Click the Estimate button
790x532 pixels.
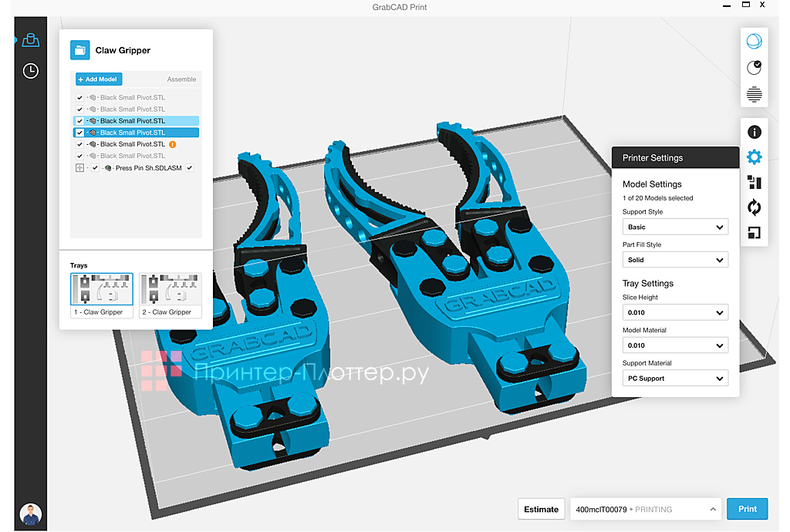pyautogui.click(x=541, y=509)
